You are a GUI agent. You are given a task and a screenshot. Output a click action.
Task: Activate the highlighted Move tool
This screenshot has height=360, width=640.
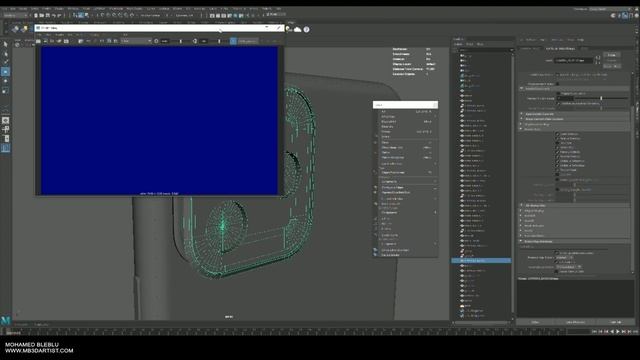coord(5,71)
